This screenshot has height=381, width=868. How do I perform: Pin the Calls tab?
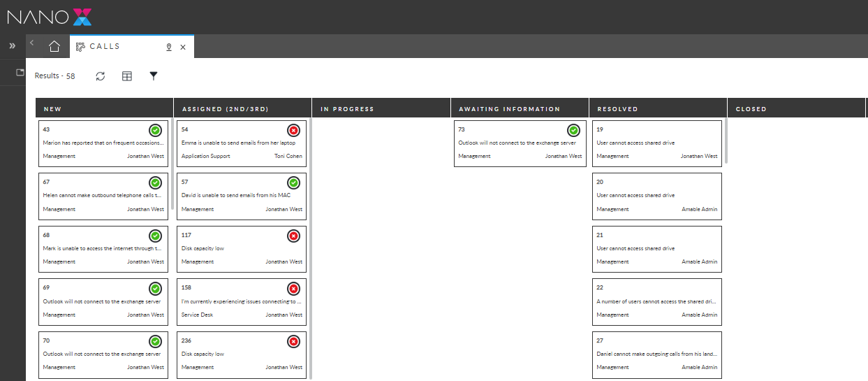(x=168, y=47)
